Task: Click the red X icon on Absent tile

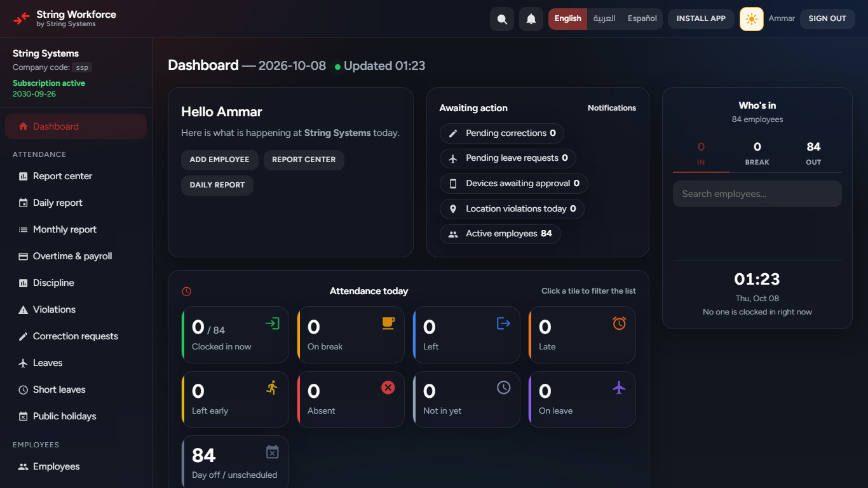Action: (x=388, y=388)
